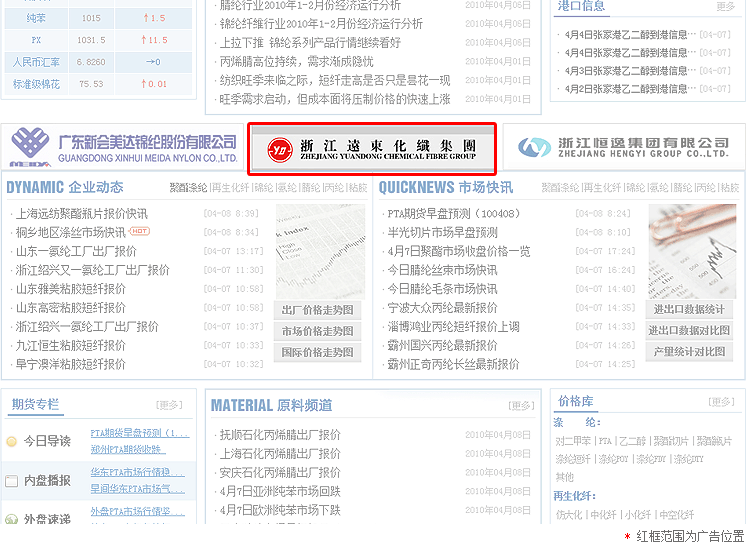The image size is (746, 542).
Task: Click the red YD logo in Yuandong banner
Action: point(280,149)
